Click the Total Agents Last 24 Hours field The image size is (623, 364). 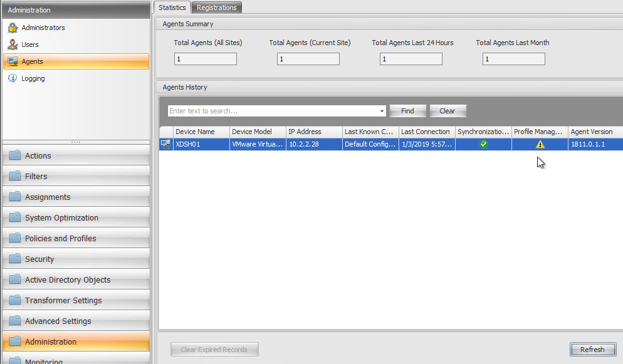[x=411, y=59]
